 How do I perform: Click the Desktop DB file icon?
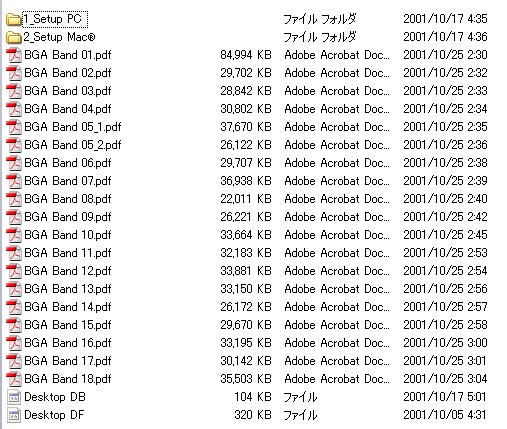click(14, 397)
